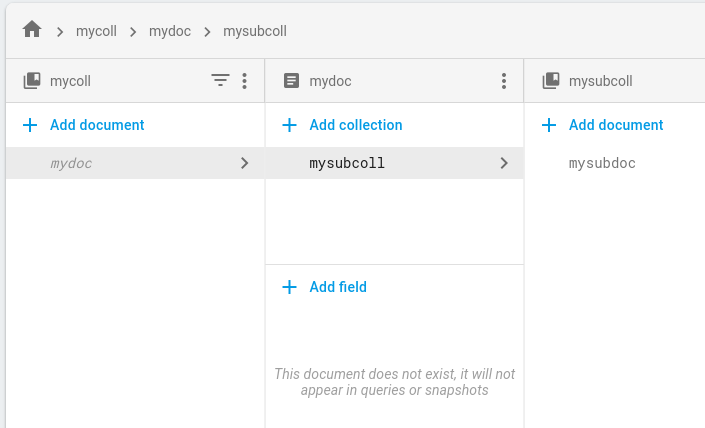The width and height of the screenshot is (705, 428).
Task: Click the mysubcoll collection icon in header
Action: 551,81
